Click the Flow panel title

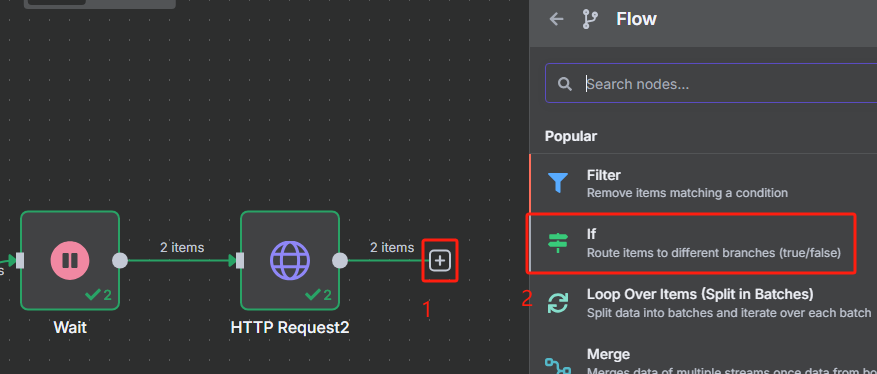pyautogui.click(x=636, y=19)
